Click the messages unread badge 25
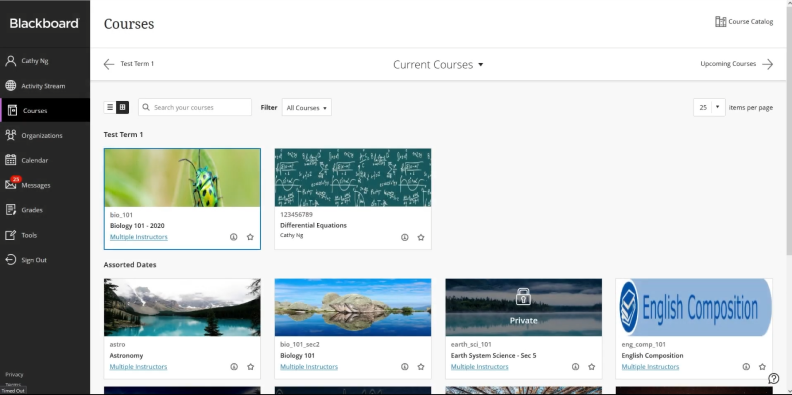This screenshot has width=792, height=395. [16, 179]
